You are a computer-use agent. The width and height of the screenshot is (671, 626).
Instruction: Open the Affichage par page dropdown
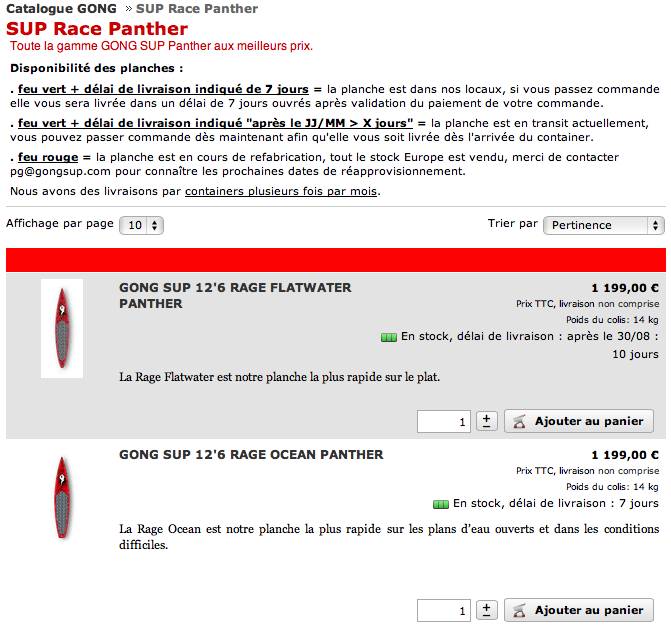point(141,225)
